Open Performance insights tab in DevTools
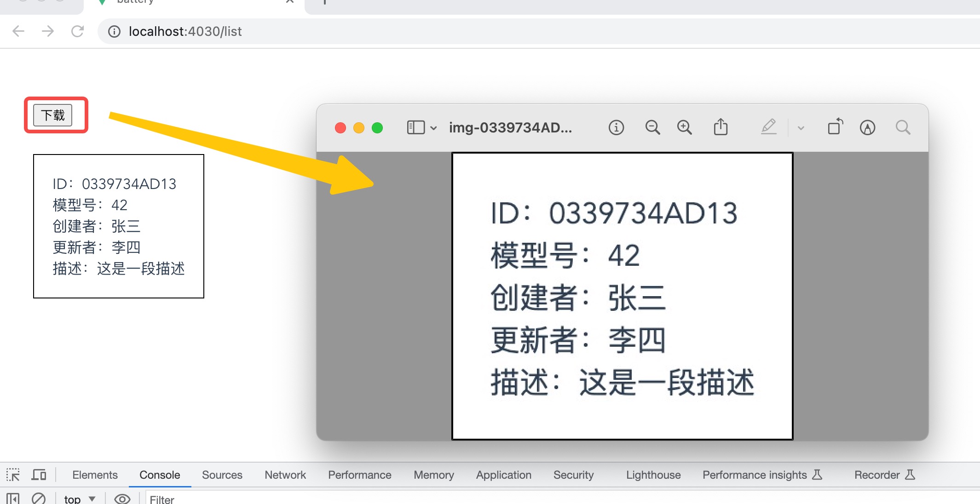Screen dimensions: 980x504 pos(762,475)
